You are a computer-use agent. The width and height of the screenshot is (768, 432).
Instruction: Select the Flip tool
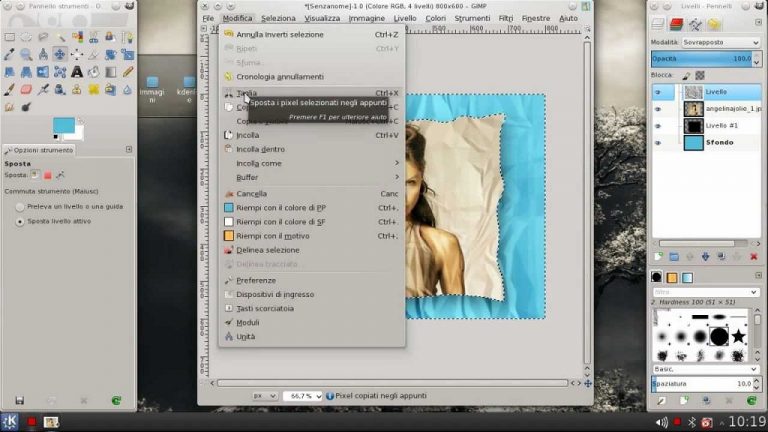43,72
